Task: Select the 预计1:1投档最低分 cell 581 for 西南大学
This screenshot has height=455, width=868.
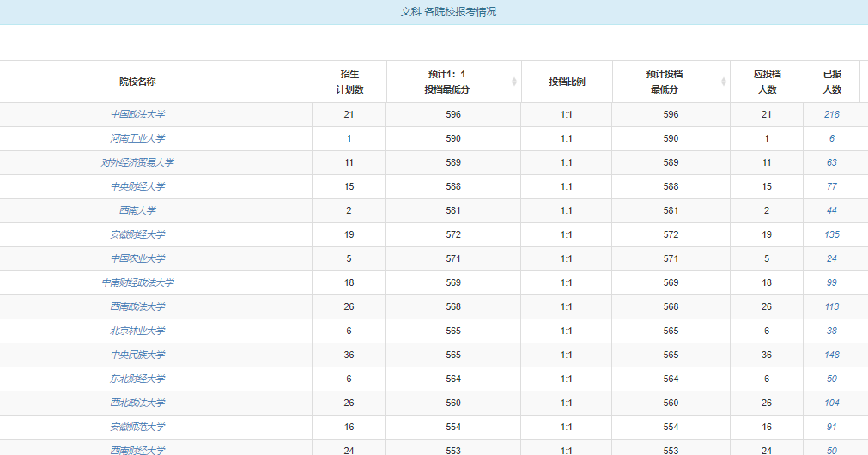Action: (x=453, y=210)
